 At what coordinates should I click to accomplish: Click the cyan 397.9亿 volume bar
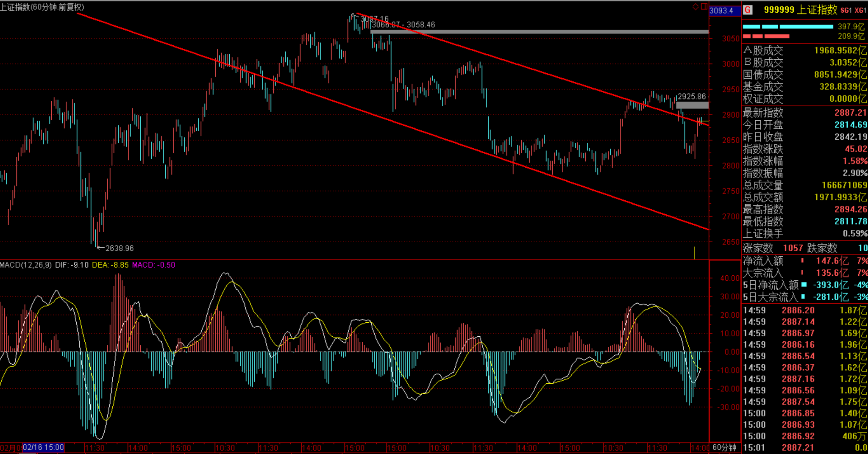click(788, 27)
